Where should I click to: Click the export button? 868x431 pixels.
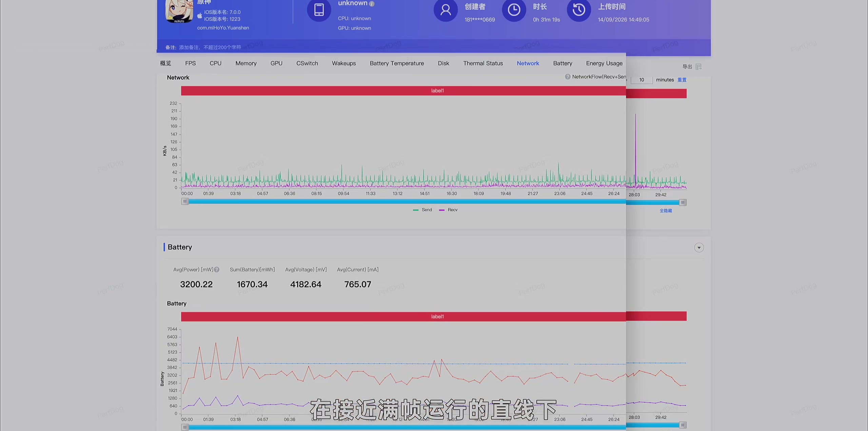point(687,67)
